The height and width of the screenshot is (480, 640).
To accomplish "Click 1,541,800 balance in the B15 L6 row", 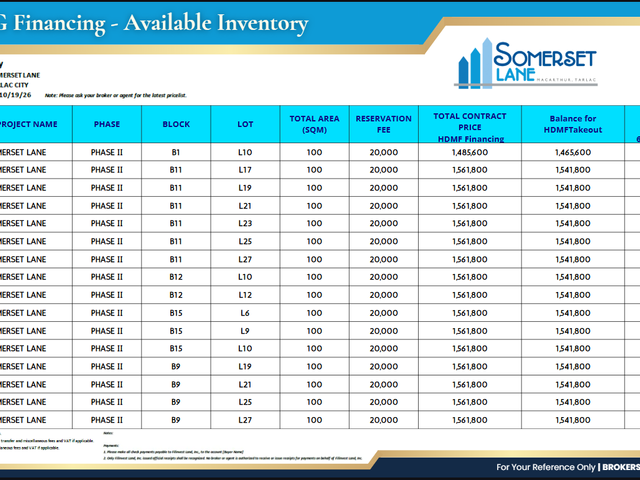I will click(x=573, y=313).
